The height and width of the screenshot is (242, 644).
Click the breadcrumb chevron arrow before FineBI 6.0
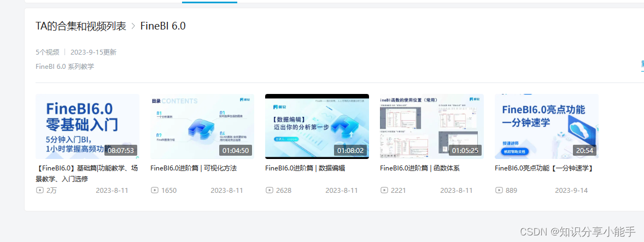133,26
